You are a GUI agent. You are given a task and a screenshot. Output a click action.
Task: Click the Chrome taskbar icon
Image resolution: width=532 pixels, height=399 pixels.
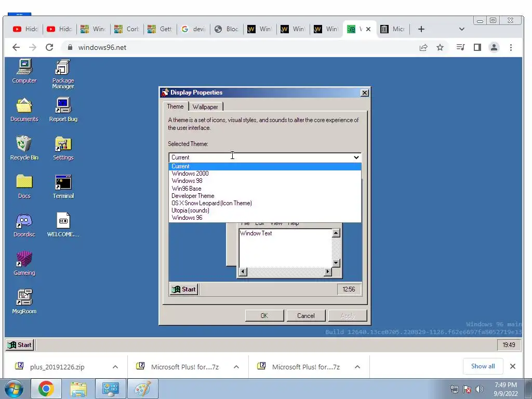(46, 389)
